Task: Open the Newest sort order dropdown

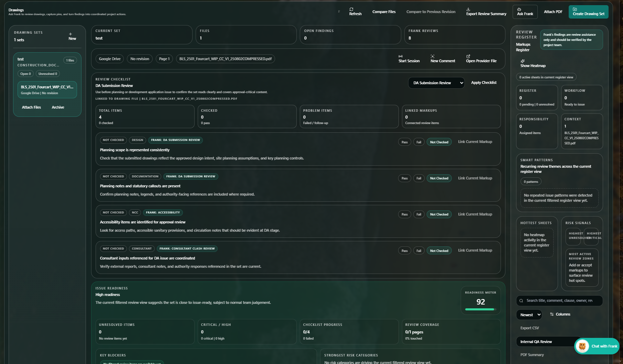Action: (x=529, y=315)
